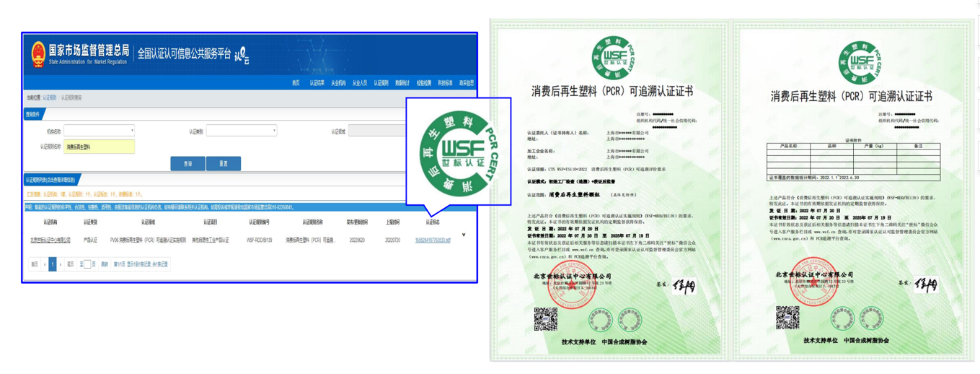
Task: Click the 认证类别 column header
Action: click(90, 222)
